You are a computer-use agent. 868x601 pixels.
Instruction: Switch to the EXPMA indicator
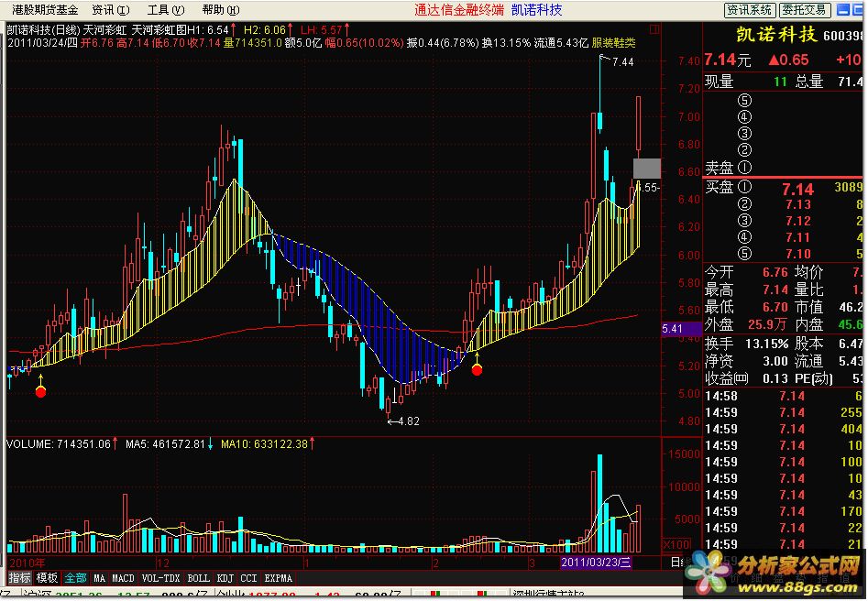278,578
